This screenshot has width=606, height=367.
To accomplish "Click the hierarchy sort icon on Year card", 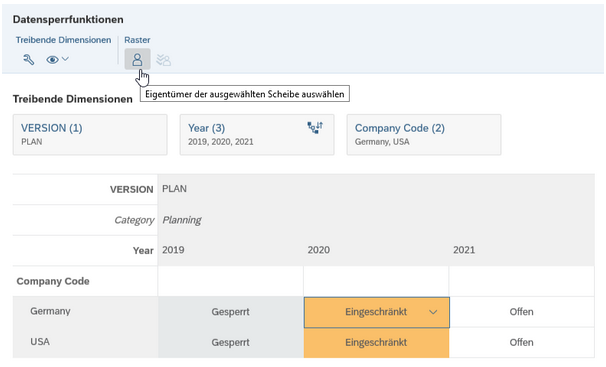I will point(315,127).
